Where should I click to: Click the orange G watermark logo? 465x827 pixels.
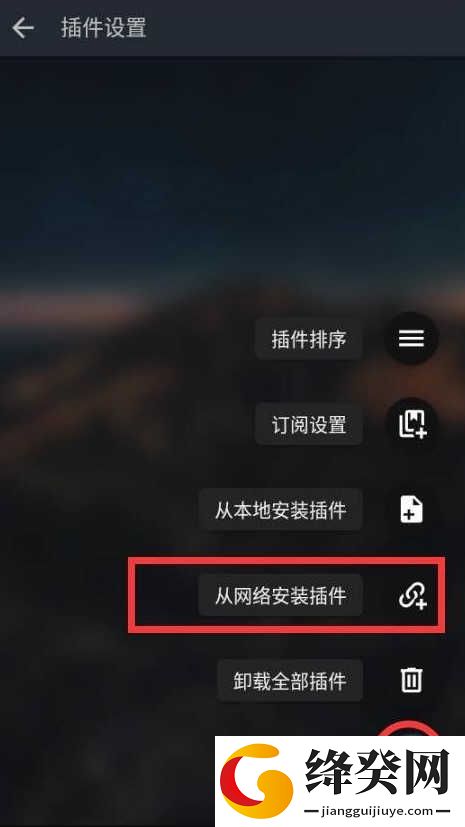point(256,781)
